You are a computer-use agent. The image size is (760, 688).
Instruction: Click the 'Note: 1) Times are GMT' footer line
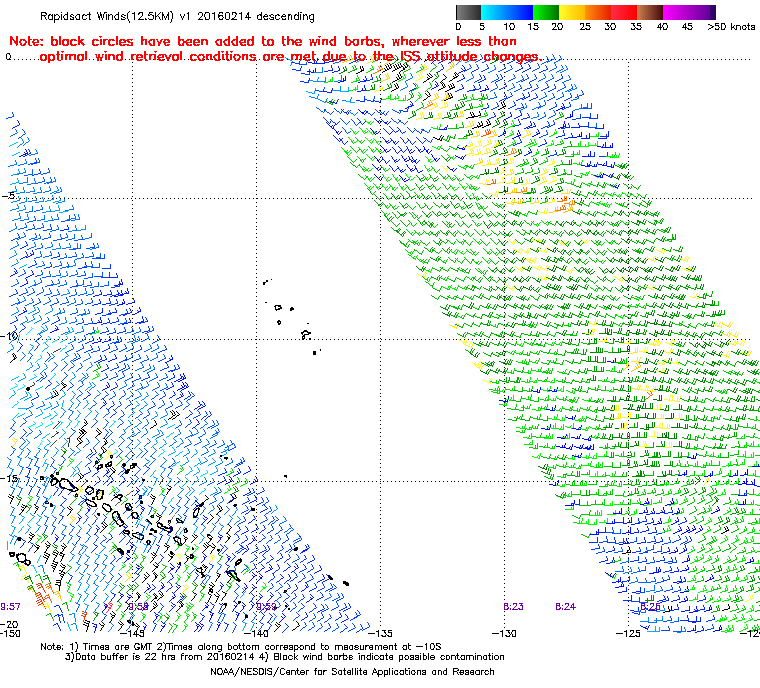pos(241,647)
